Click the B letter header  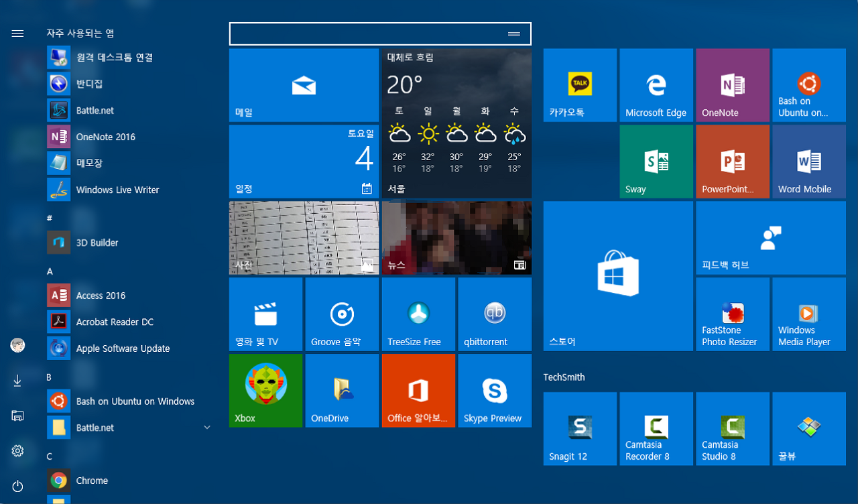49,377
